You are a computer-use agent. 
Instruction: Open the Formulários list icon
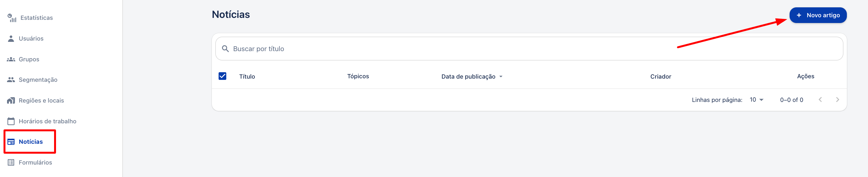tap(11, 163)
